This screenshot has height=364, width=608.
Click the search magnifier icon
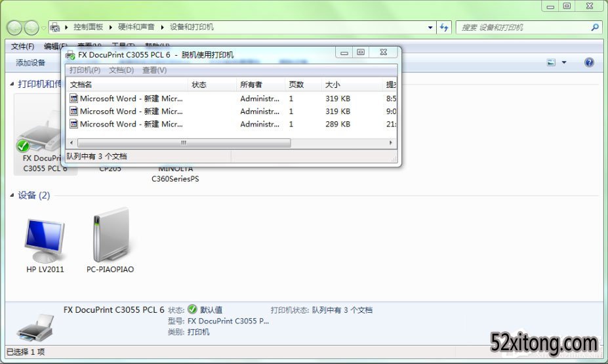click(x=595, y=27)
